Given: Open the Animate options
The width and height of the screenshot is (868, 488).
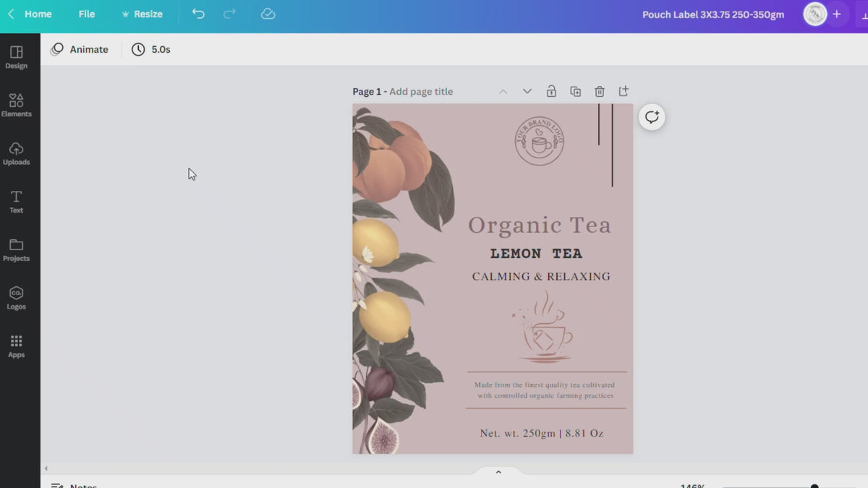Looking at the screenshot, I should click(x=80, y=49).
